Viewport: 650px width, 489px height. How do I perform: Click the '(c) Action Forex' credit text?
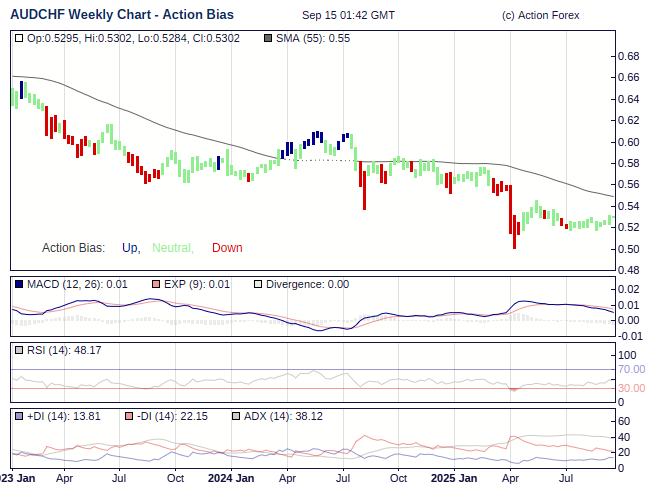[x=540, y=15]
